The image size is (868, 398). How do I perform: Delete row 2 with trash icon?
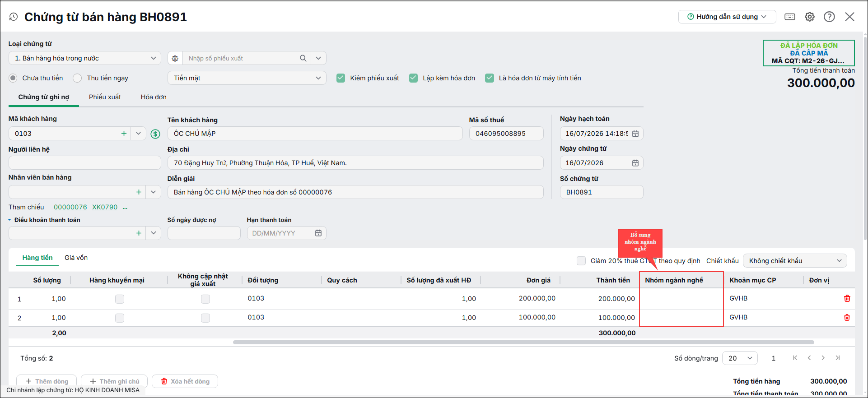(847, 317)
